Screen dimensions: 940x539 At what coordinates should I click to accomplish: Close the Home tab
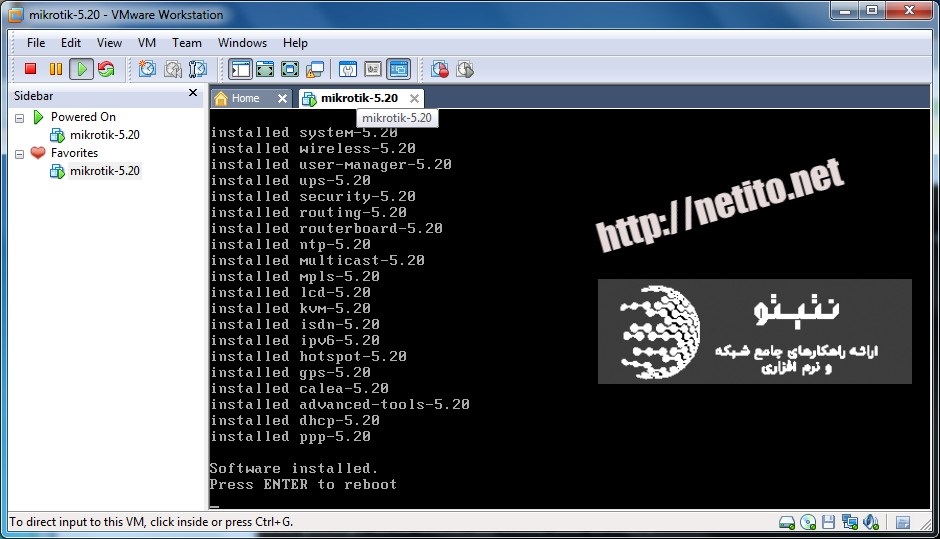(282, 98)
